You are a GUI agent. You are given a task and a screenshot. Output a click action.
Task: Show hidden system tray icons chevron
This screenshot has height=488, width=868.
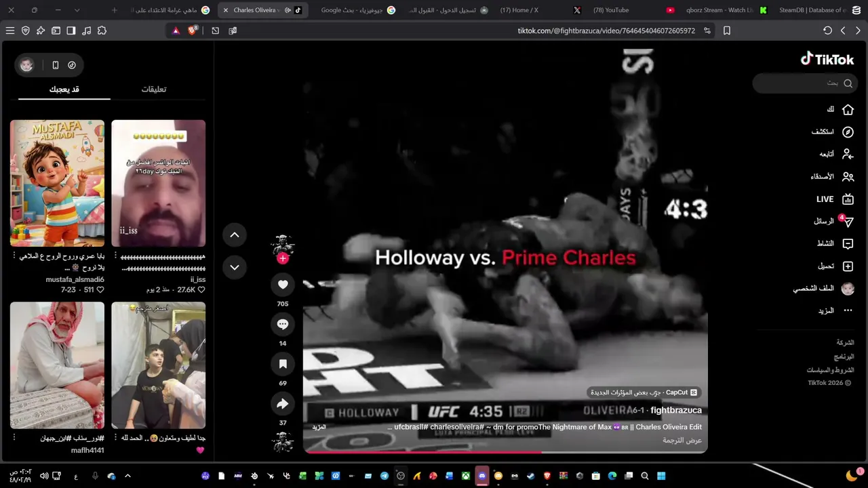tap(127, 476)
